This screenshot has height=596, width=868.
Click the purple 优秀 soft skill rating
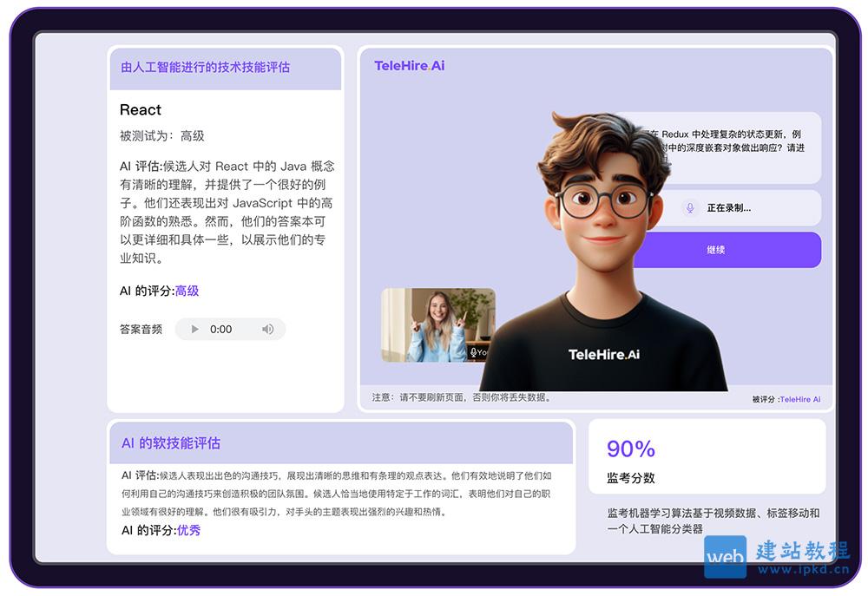click(188, 530)
